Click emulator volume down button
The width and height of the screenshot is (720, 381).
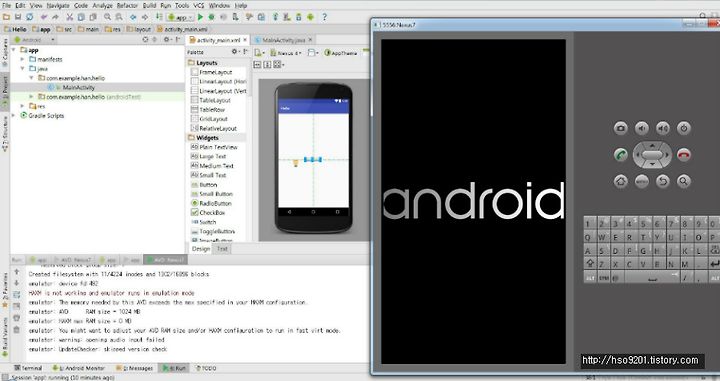click(641, 129)
